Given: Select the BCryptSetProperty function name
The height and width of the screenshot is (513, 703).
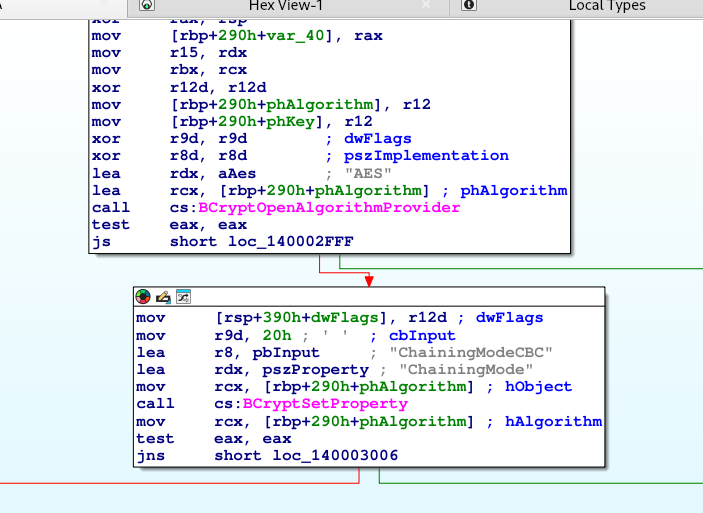Looking at the screenshot, I should click(x=323, y=403).
